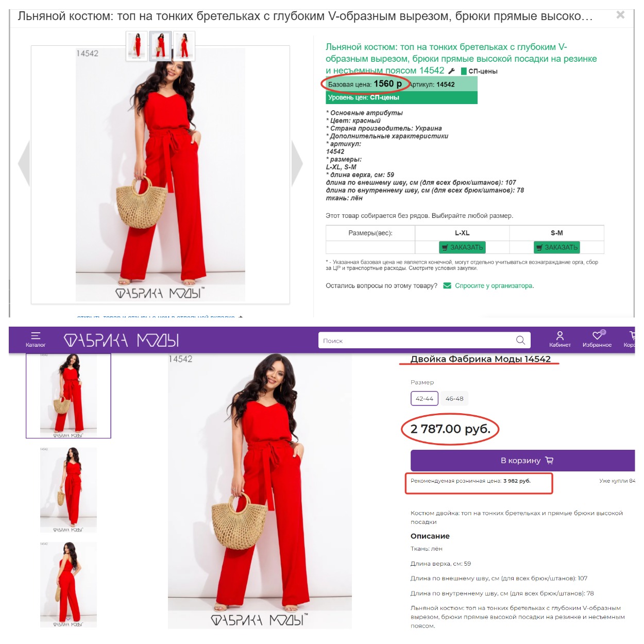Image resolution: width=644 pixels, height=644 pixels.
Task: Close the product popup with the X icon
Action: (620, 15)
